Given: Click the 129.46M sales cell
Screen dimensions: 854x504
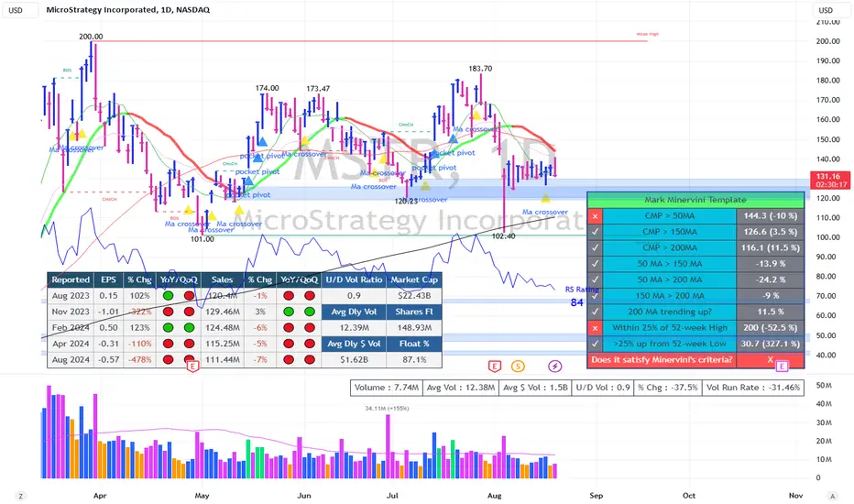Looking at the screenshot, I should [x=223, y=312].
